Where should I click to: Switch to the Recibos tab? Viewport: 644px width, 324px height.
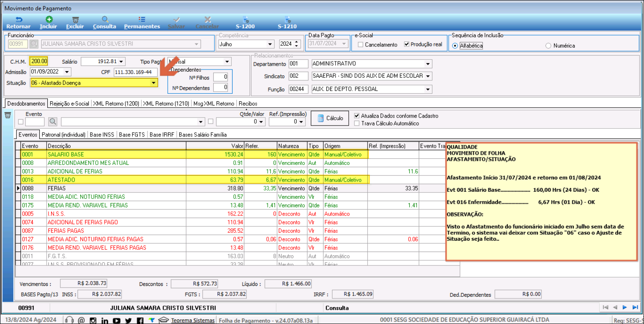click(x=248, y=103)
